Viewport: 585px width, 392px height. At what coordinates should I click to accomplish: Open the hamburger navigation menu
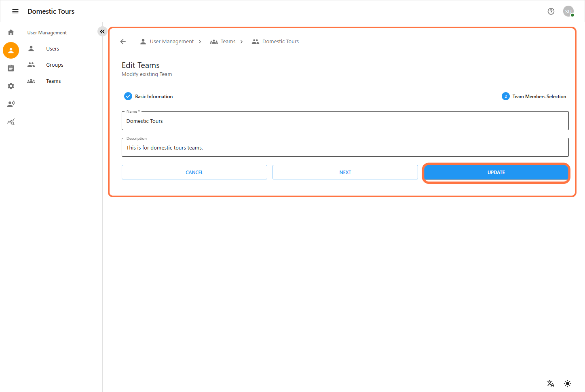[15, 11]
